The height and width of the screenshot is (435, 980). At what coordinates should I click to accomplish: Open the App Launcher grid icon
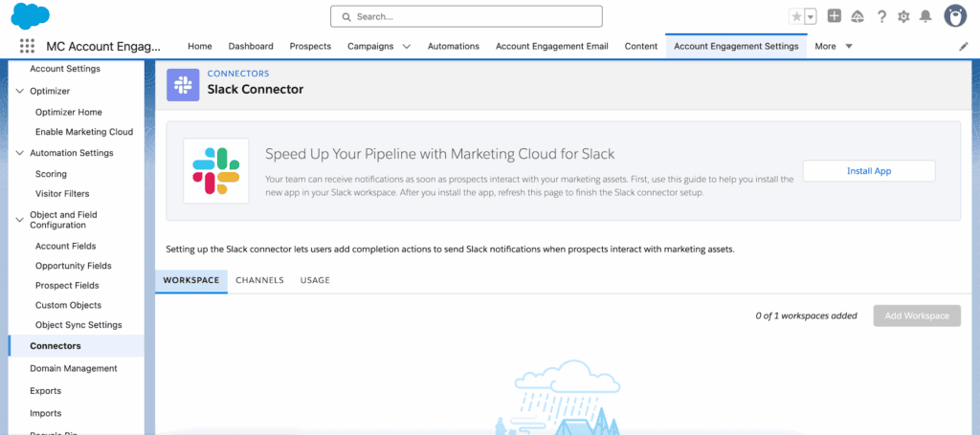coord(27,46)
